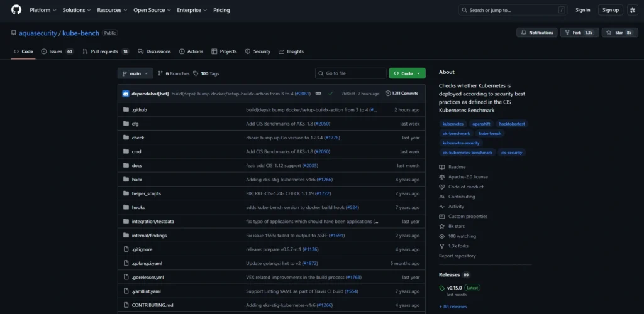Click the GitHub logo icon
This screenshot has width=644, height=314.
coord(16,10)
